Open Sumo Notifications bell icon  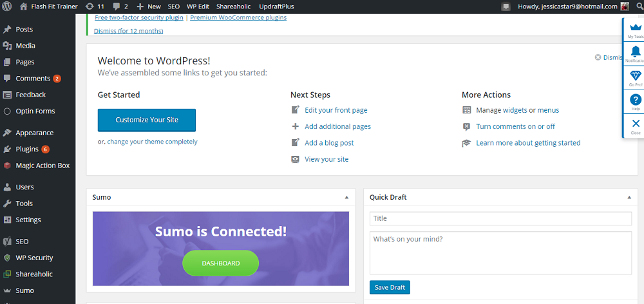point(635,54)
